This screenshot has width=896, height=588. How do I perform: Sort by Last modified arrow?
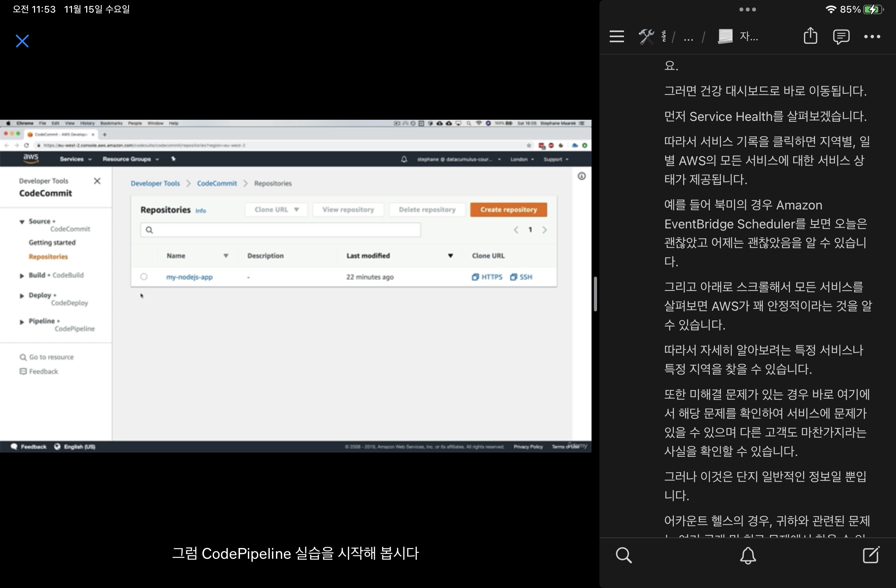pyautogui.click(x=450, y=256)
